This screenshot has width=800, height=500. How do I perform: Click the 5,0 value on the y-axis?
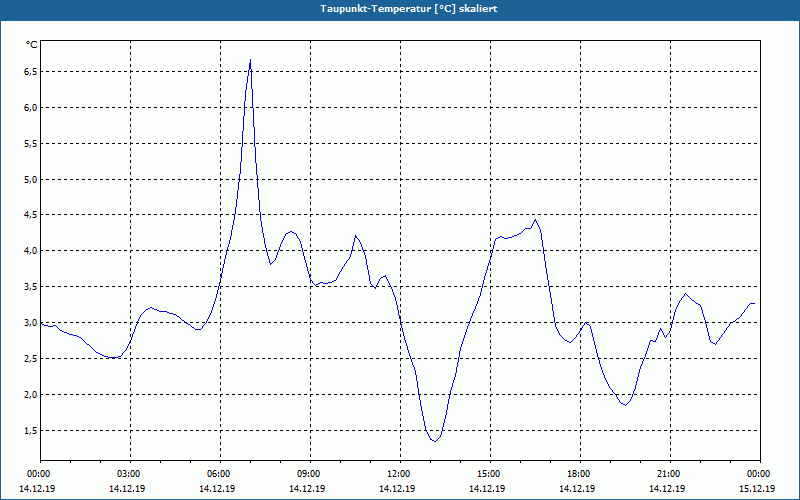pyautogui.click(x=30, y=180)
